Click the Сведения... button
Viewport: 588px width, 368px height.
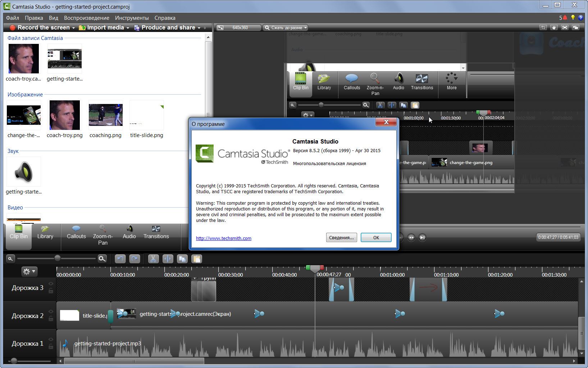click(x=341, y=237)
